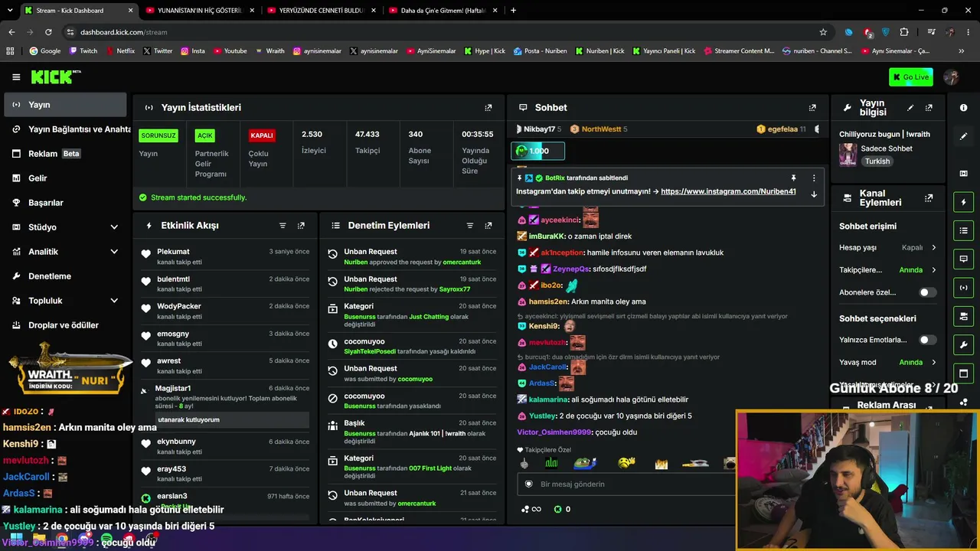This screenshot has height=551, width=980.
Task: Open the pinned message three-dot menu
Action: (814, 178)
